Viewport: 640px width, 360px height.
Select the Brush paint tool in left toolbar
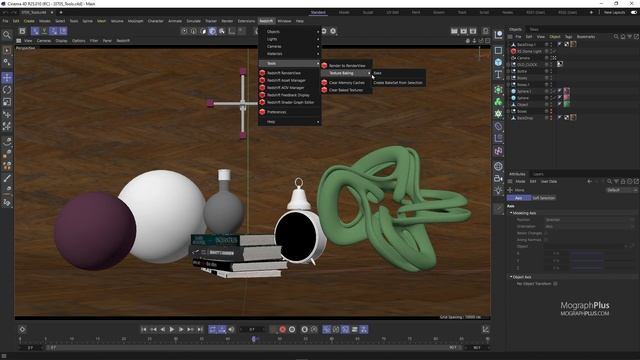[x=7, y=178]
